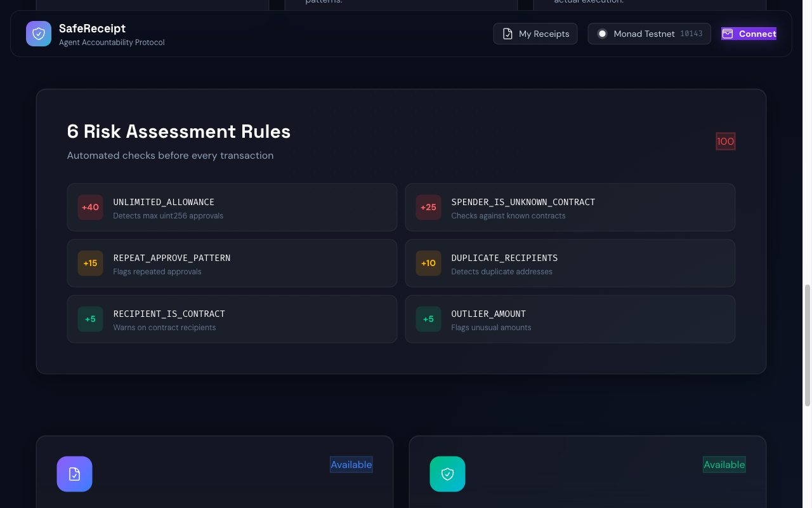Click the +15 risk score badge
The width and height of the screenshot is (812, 508).
coord(91,264)
